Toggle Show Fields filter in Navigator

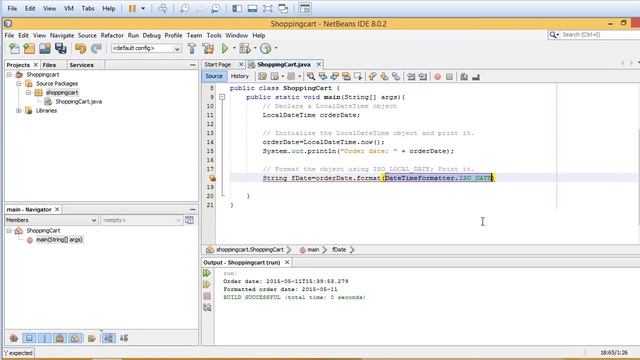coord(29,338)
